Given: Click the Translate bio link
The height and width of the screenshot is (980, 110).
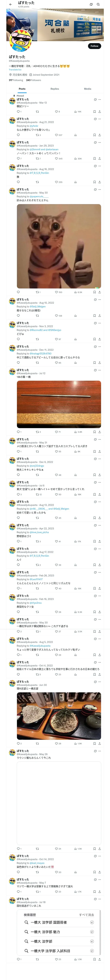Looking at the screenshot, I should click(x=15, y=70).
